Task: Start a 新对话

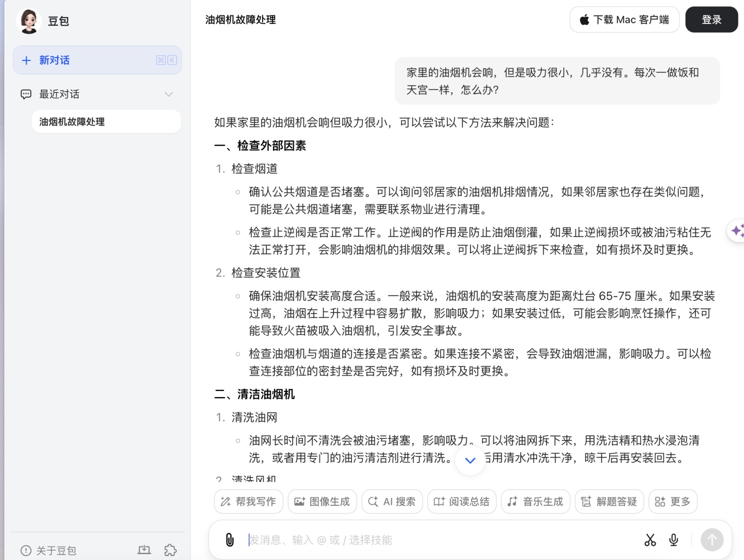Action: pyautogui.click(x=97, y=60)
